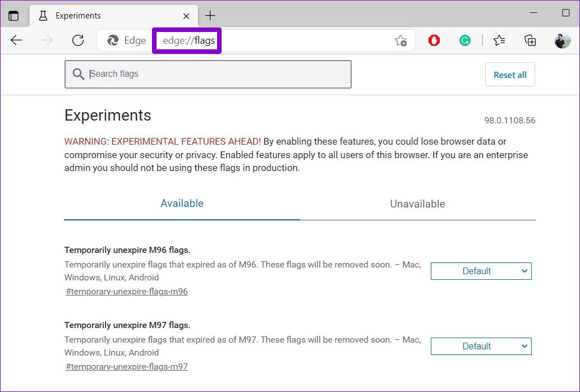580x392 pixels.
Task: Refresh the Experiments page
Action: [x=78, y=40]
